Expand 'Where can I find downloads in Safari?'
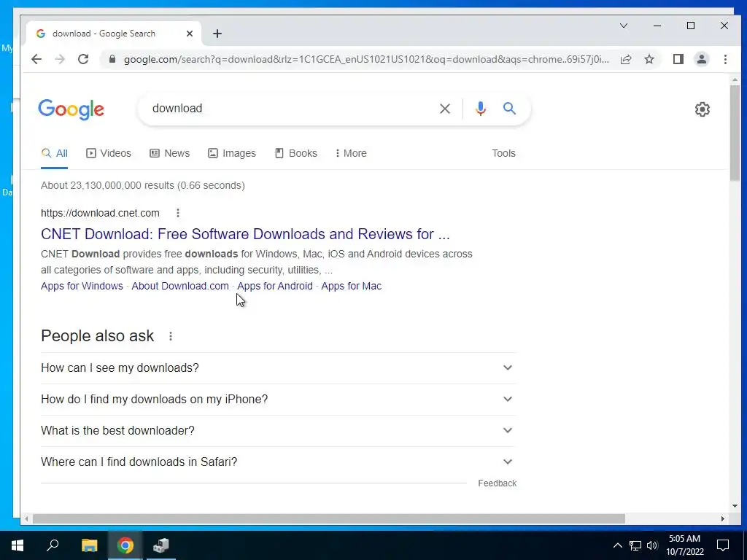The image size is (747, 560). tap(278, 462)
